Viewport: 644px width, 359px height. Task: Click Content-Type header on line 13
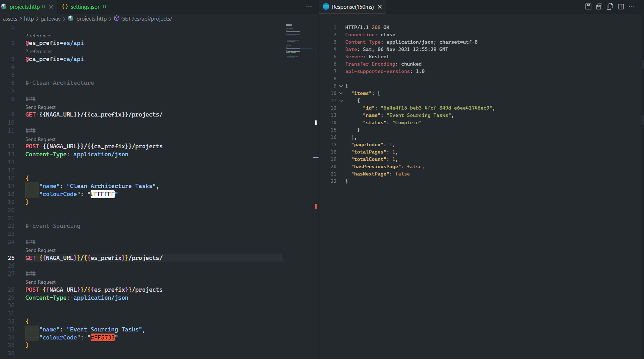pos(77,154)
